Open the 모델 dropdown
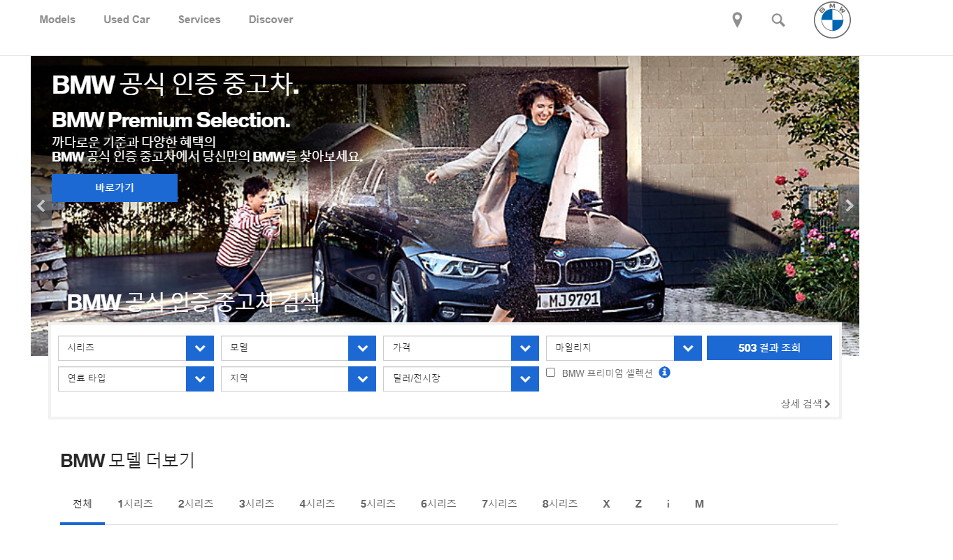 click(x=299, y=348)
